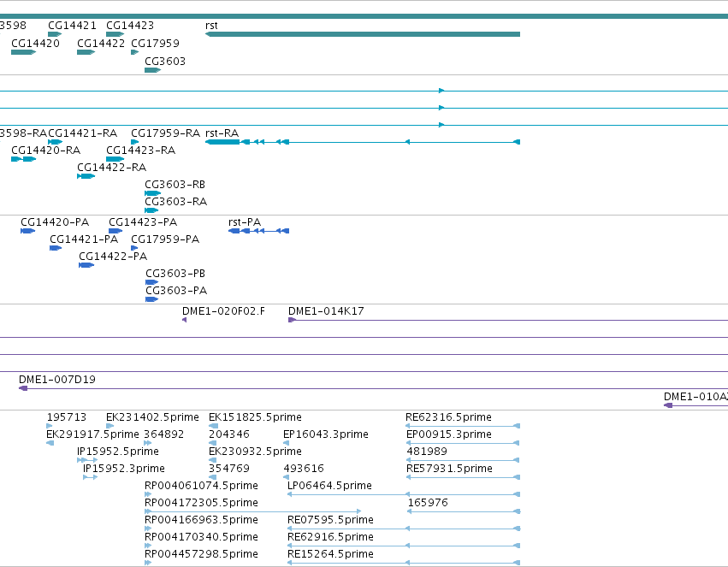The image size is (728, 567).
Task: Click the CG14420-PA protein label
Action: [x=55, y=222]
